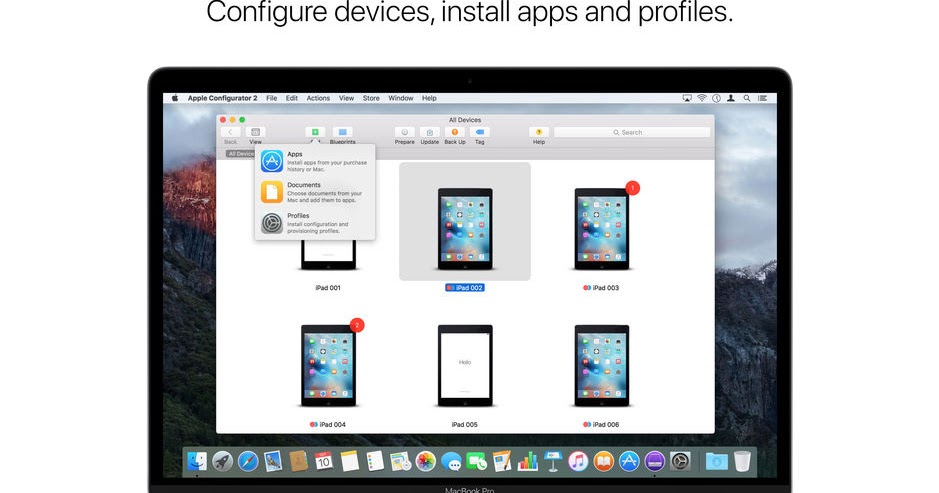Viewport: 939px width, 493px height.
Task: Open the View menu in the menu bar
Action: (346, 98)
